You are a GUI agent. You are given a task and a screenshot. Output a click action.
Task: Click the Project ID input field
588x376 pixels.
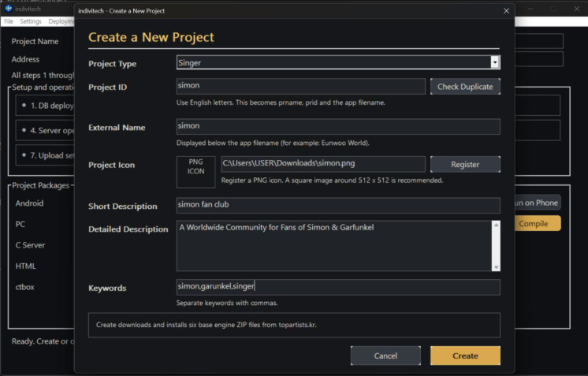301,86
